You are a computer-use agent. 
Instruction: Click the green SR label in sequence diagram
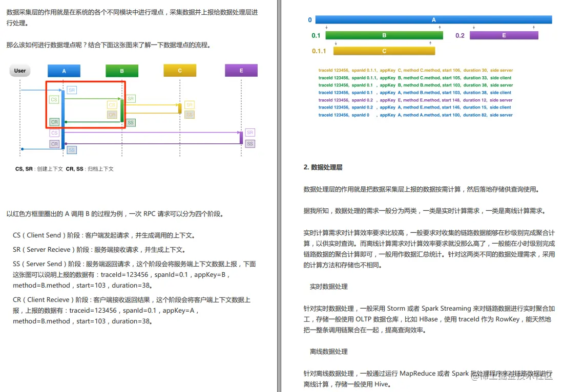point(131,98)
